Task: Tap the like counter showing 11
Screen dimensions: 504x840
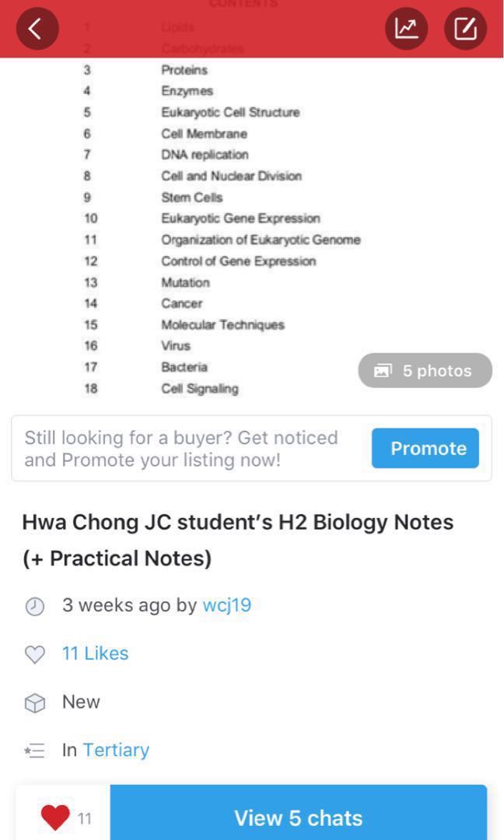Action: click(84, 817)
